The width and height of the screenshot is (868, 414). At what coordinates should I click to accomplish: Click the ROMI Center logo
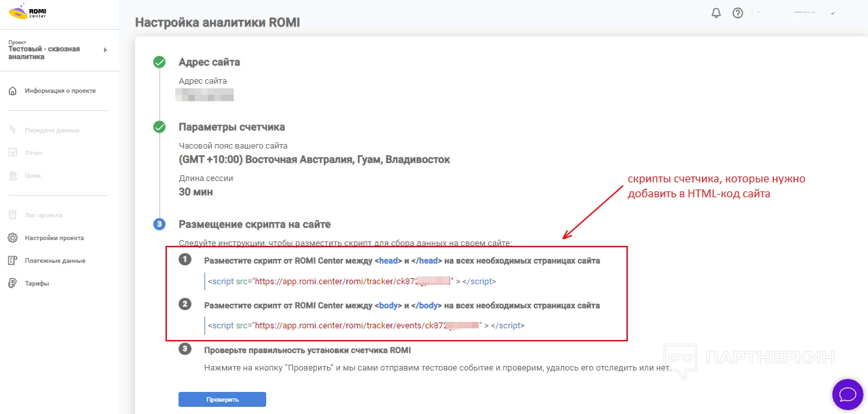27,11
